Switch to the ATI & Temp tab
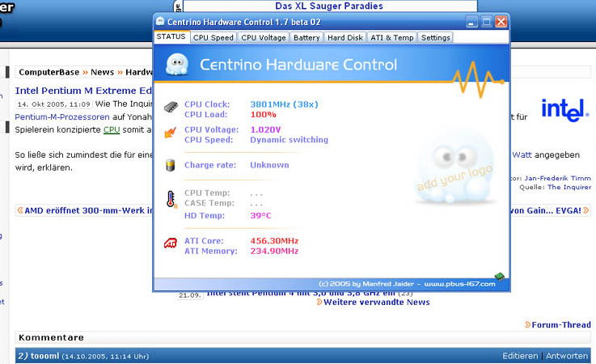The image size is (596, 364). click(x=392, y=38)
